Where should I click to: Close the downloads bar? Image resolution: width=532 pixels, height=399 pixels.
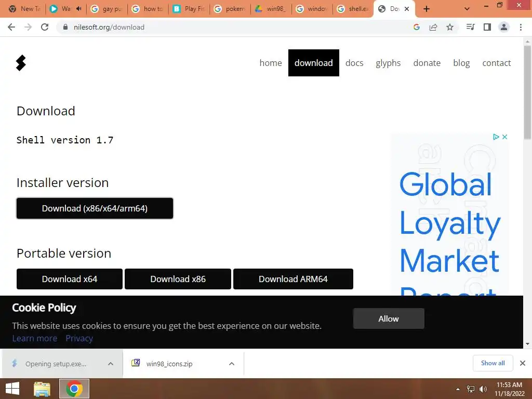click(523, 363)
